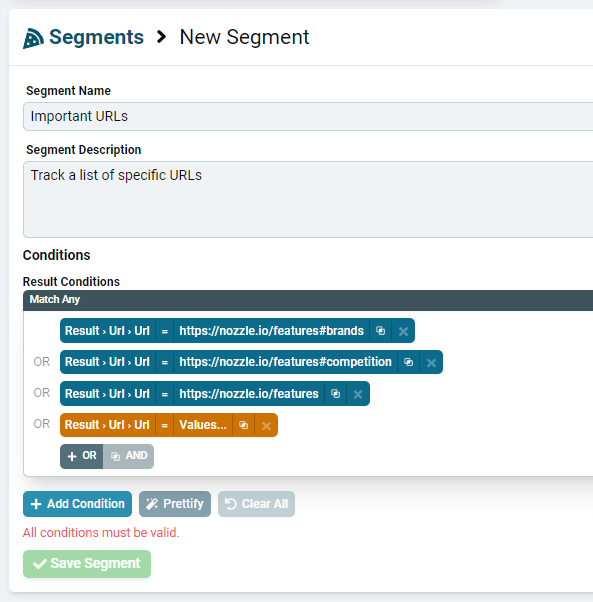
Task: Click the OR label before nozzle.io/features row
Action: [x=41, y=393]
